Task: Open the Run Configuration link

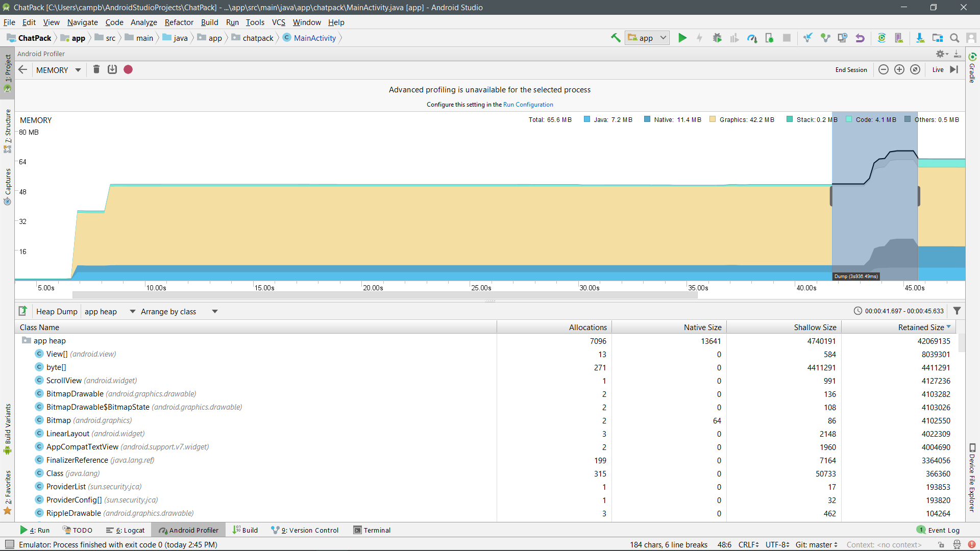Action: [x=528, y=105]
